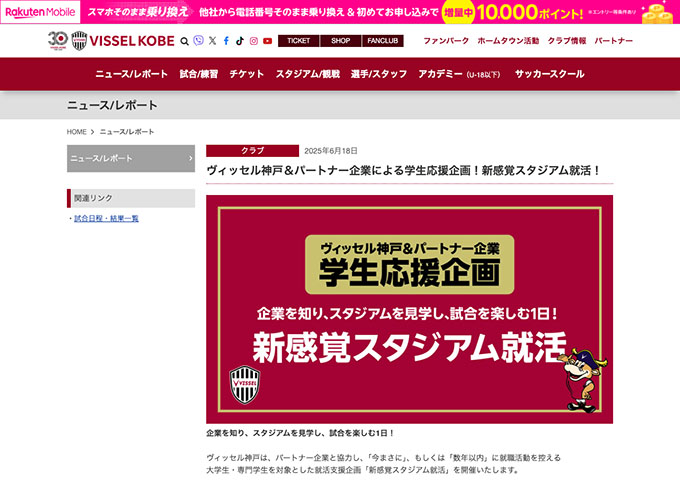Open チケット menu
The height and width of the screenshot is (480, 680).
pos(246,74)
